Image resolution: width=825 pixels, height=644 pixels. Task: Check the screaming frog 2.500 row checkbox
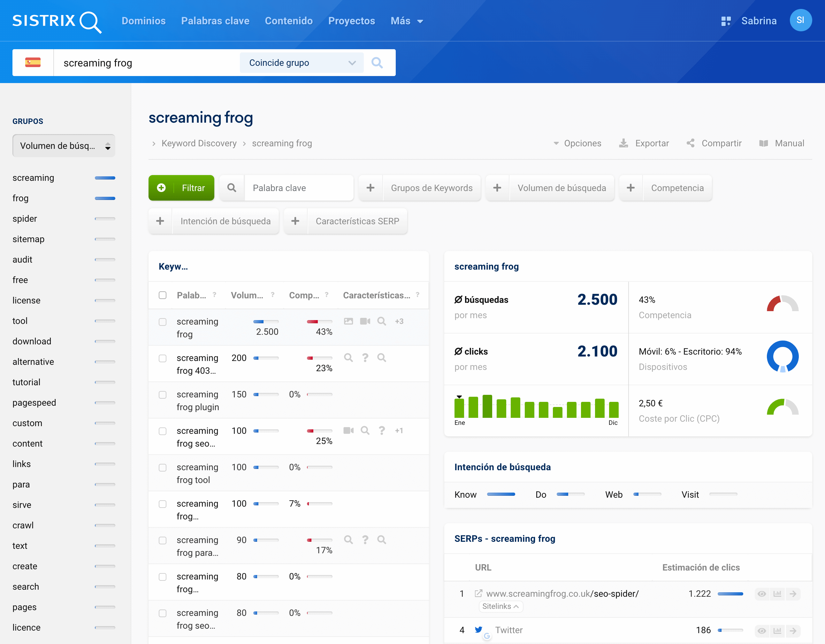coord(163,322)
